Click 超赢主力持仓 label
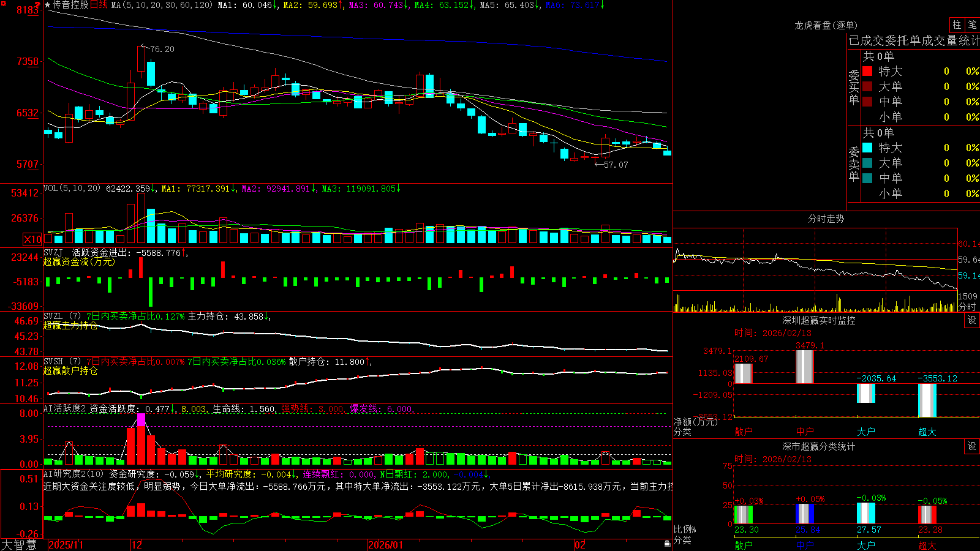This screenshot has width=980, height=551. tap(70, 325)
